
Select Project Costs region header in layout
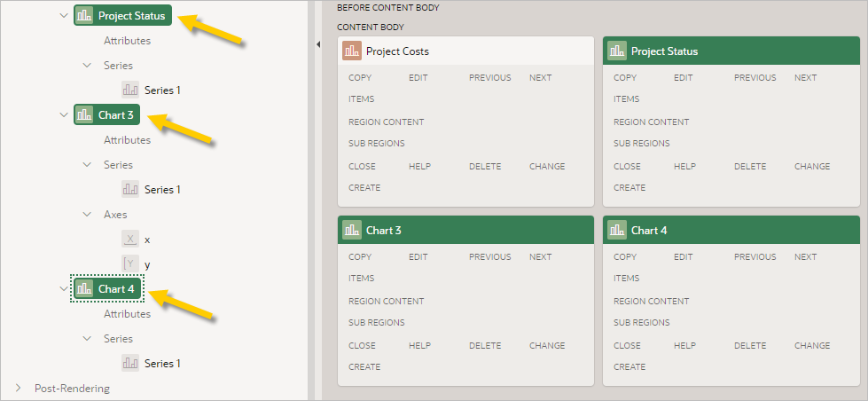pos(465,51)
